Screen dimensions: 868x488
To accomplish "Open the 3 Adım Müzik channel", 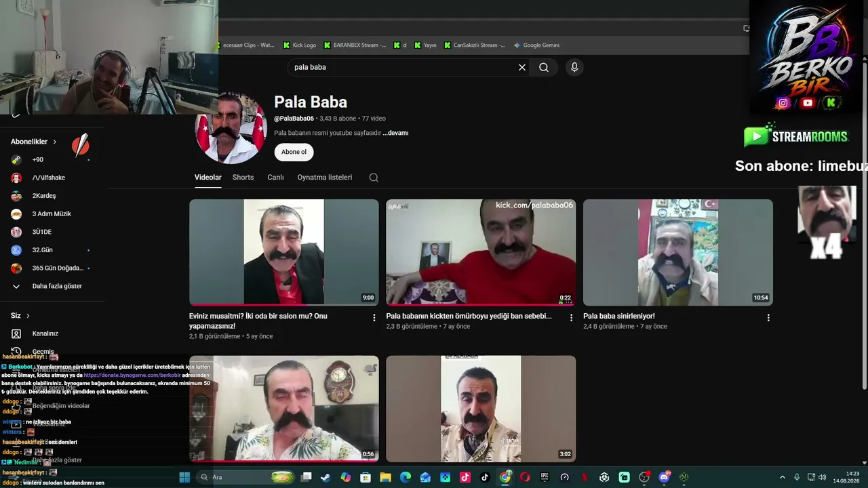I will pos(52,214).
